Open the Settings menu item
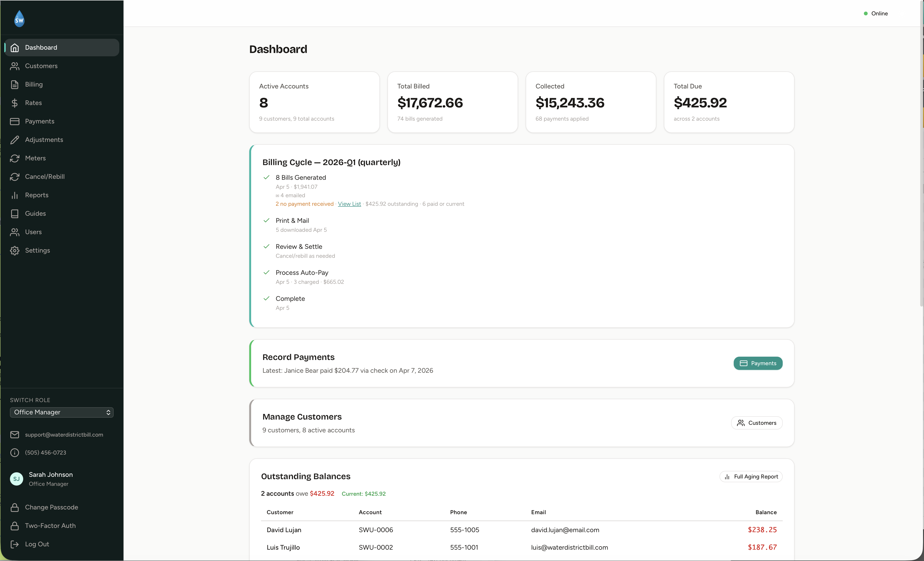Viewport: 924px width, 561px height. [62, 250]
